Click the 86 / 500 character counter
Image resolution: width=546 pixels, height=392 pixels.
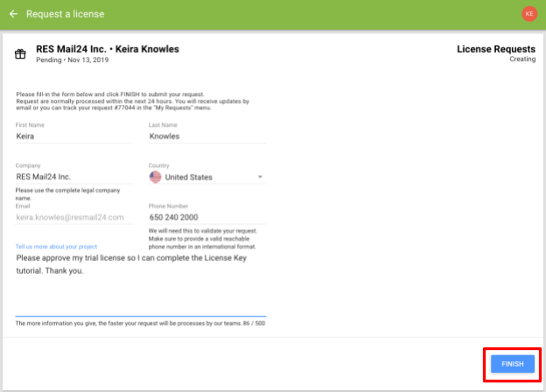click(x=254, y=324)
